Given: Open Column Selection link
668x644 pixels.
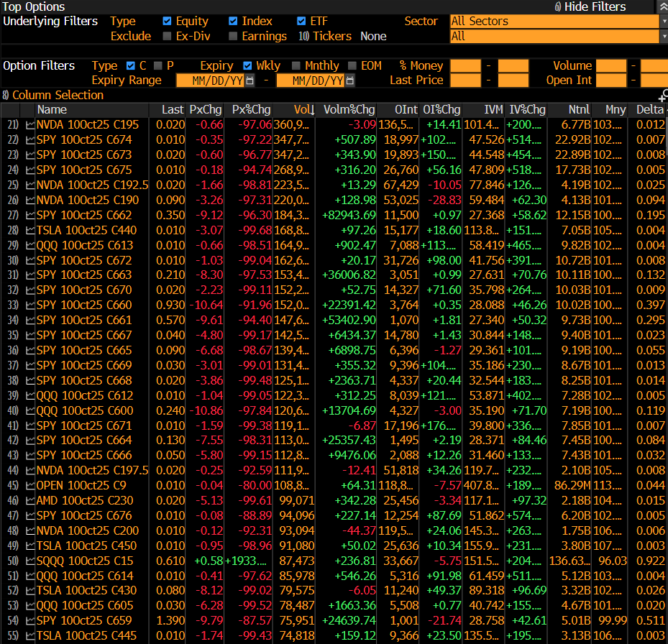Looking at the screenshot, I should pyautogui.click(x=58, y=95).
